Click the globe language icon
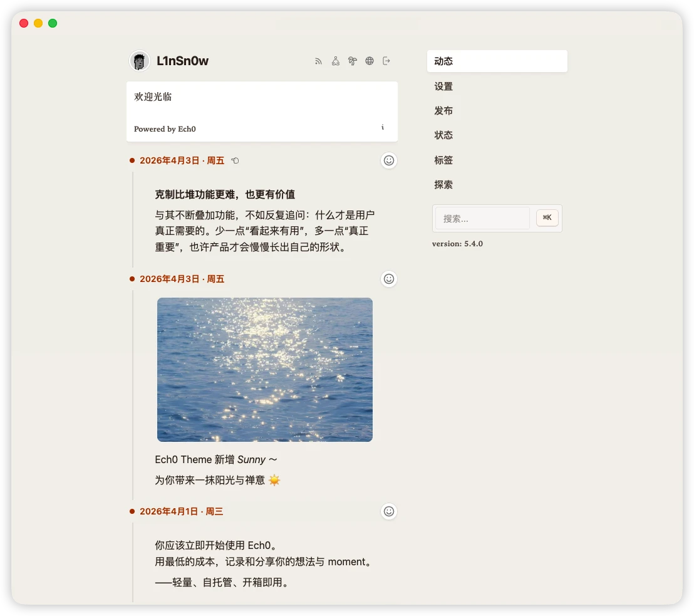 pyautogui.click(x=370, y=61)
